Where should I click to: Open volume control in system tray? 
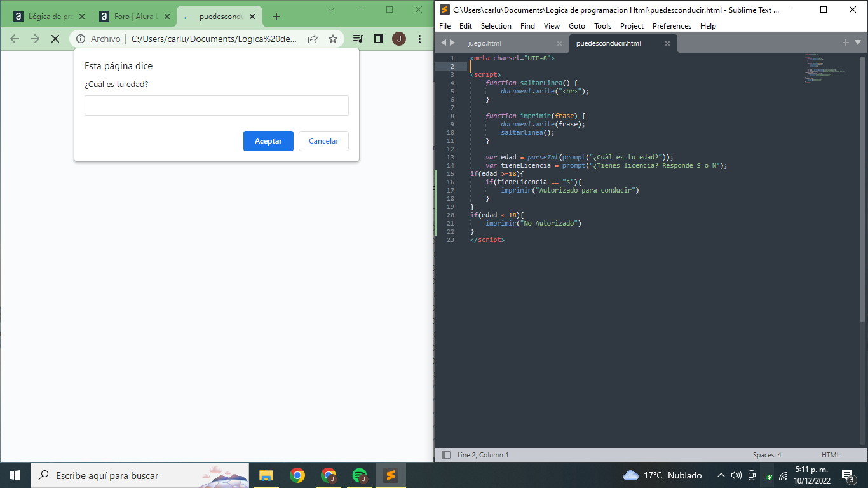click(736, 475)
